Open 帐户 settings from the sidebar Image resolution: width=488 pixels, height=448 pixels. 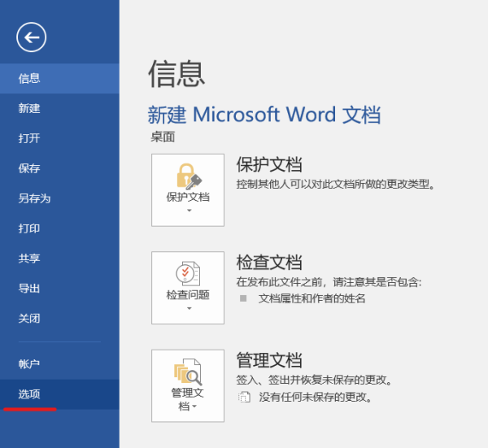point(30,364)
